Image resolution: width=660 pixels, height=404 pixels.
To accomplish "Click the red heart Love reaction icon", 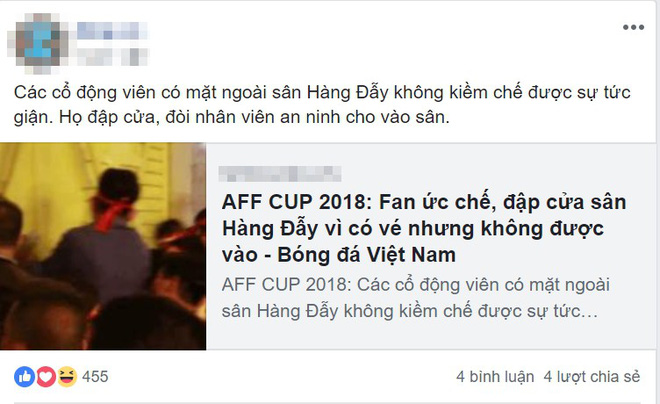I will pos(46,377).
